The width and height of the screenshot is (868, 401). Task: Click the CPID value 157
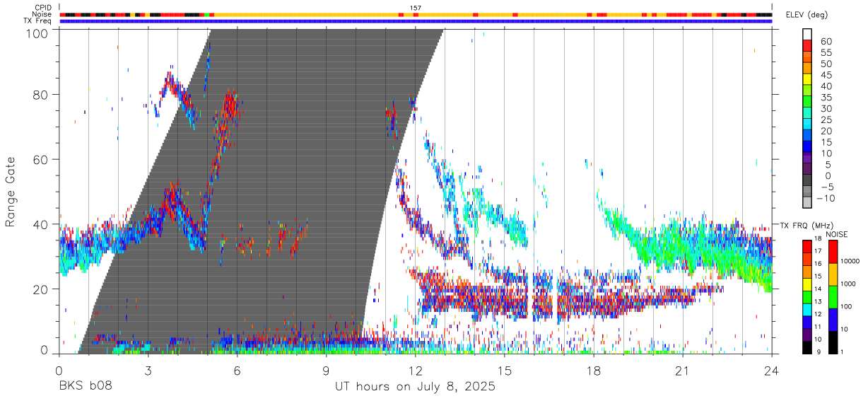coord(416,8)
